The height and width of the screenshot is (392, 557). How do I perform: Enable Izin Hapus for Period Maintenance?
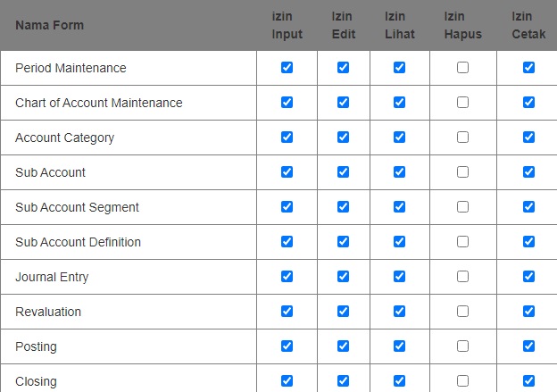point(462,68)
